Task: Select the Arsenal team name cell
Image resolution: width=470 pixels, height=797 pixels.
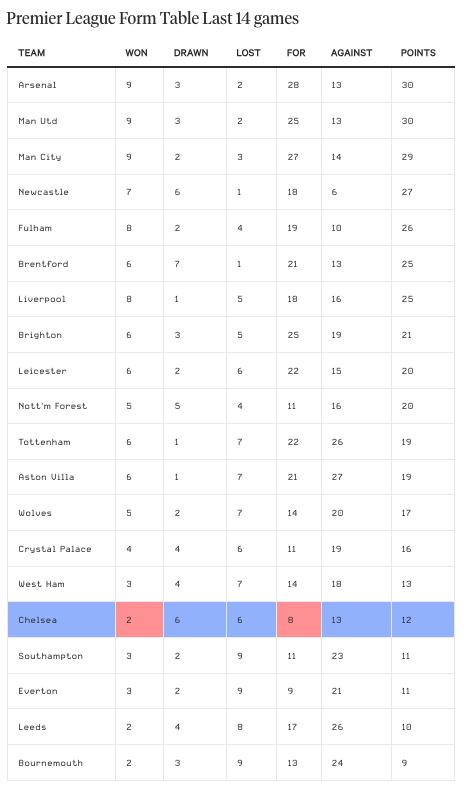Action: pos(61,85)
